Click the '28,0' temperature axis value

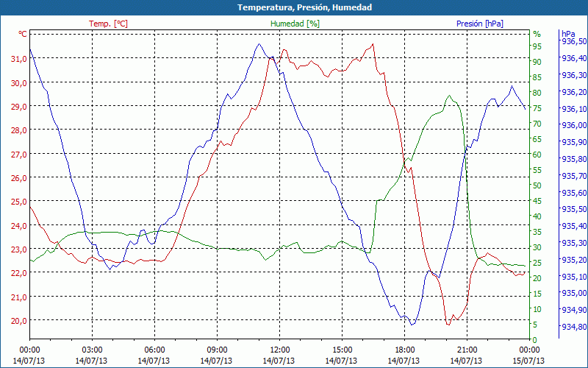[19, 130]
